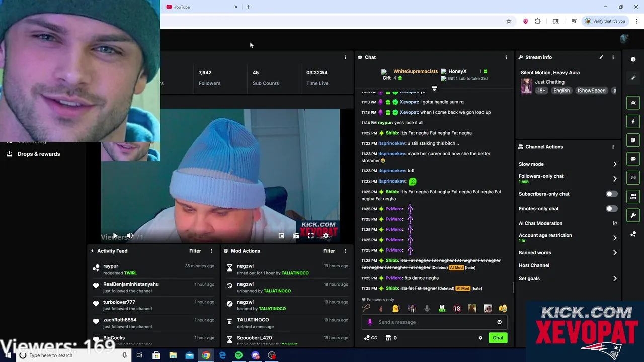Click username TALIATINOCO who deleted a message
The image size is (644, 362).
tap(253, 320)
